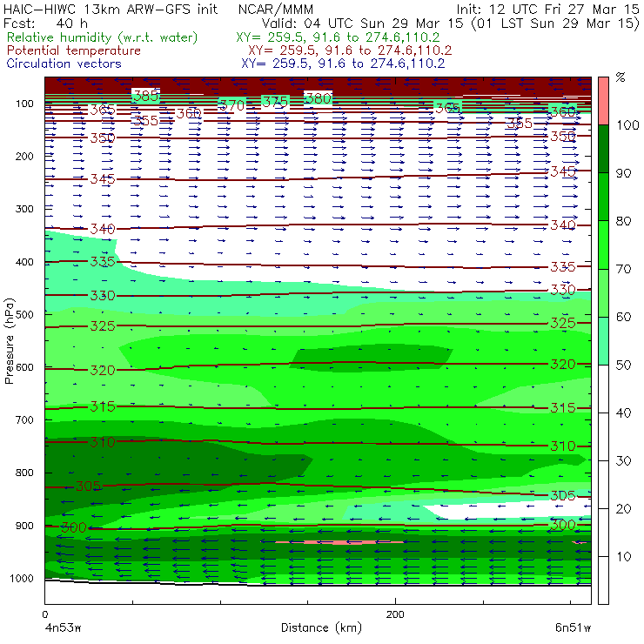Select the 500 hPa pressure tick label
This screenshot has height=644, width=644.
24,314
